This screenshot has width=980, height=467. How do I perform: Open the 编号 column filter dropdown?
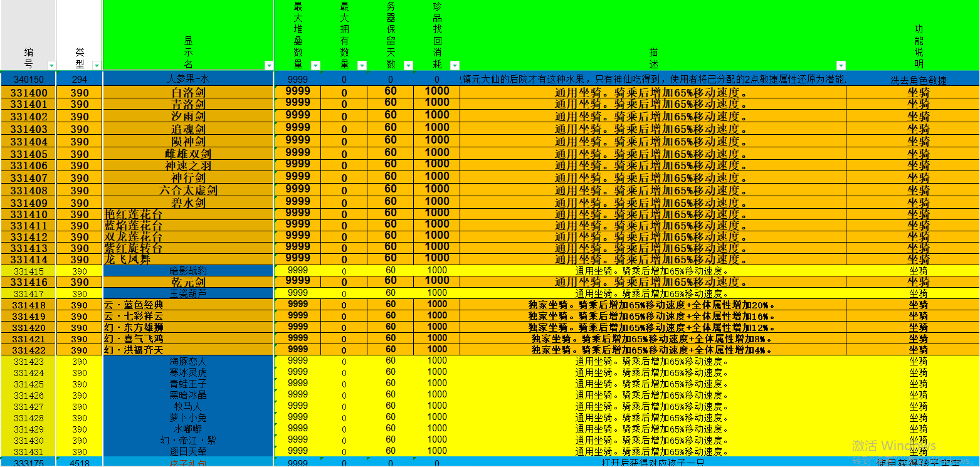click(51, 66)
